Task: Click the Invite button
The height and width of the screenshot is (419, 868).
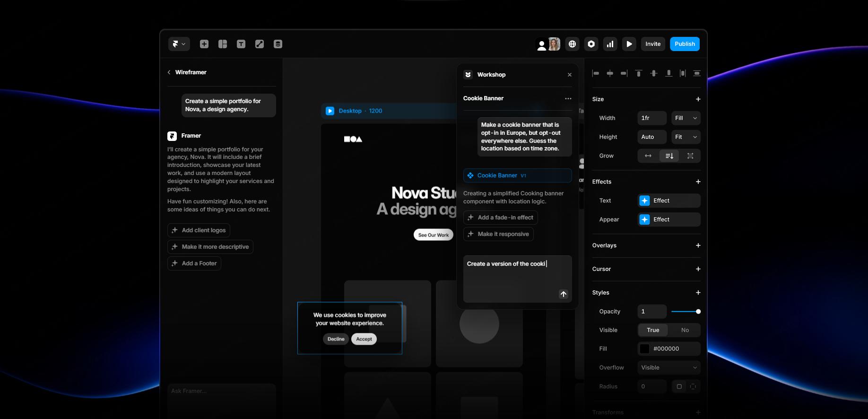Action: (x=653, y=44)
